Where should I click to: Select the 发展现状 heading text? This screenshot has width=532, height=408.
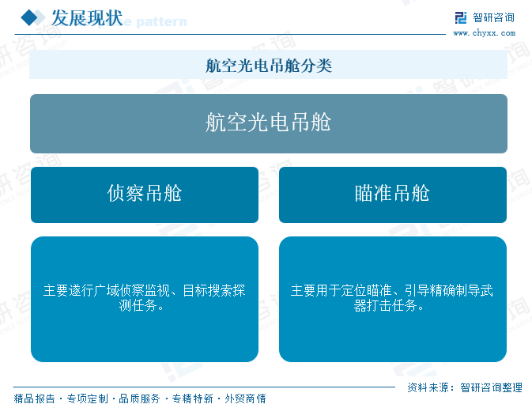click(86, 17)
